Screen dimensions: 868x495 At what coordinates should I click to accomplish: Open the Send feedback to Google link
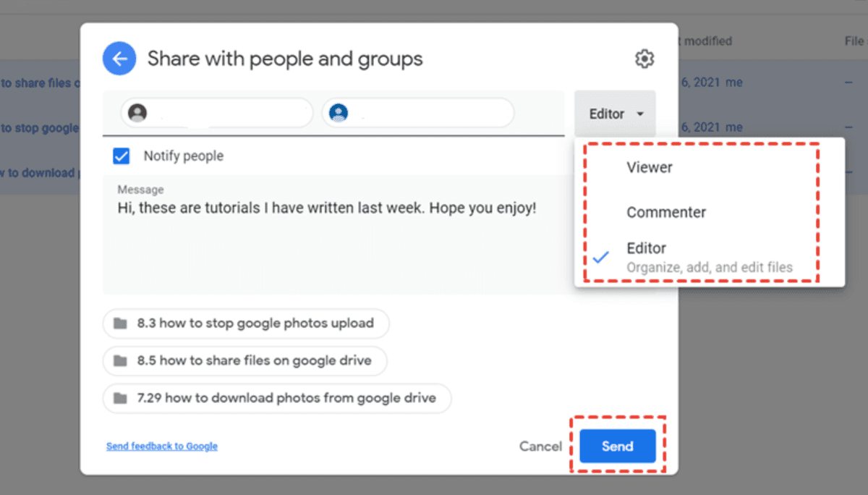pyautogui.click(x=161, y=447)
